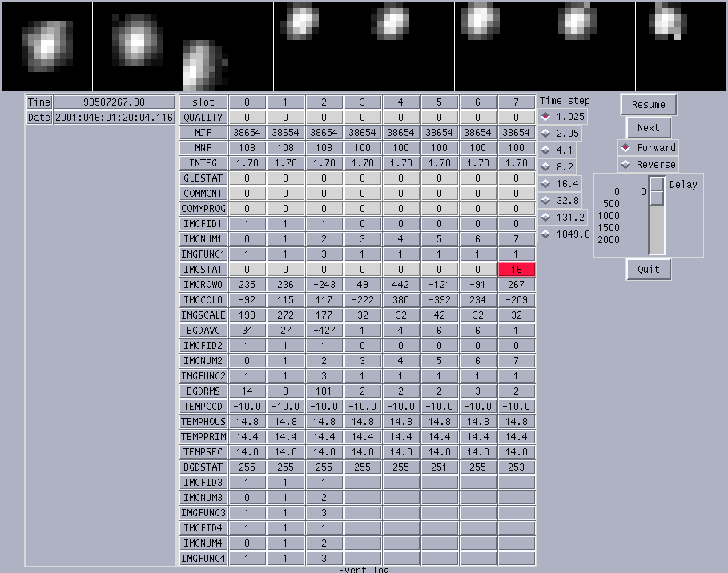Viewport: 728px width, 573px height.
Task: Select IMGSCALE value 272
Action: point(285,315)
